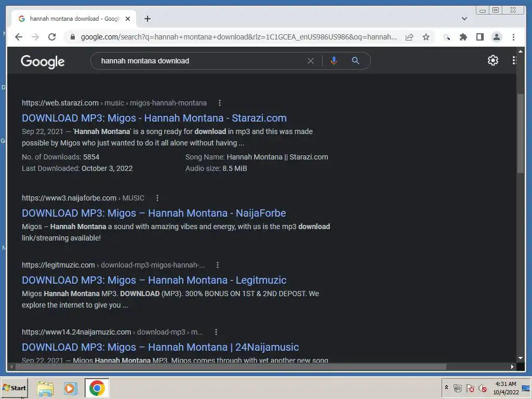Share this page icon in address bar
Image resolution: width=532 pixels, height=399 pixels.
point(409,37)
